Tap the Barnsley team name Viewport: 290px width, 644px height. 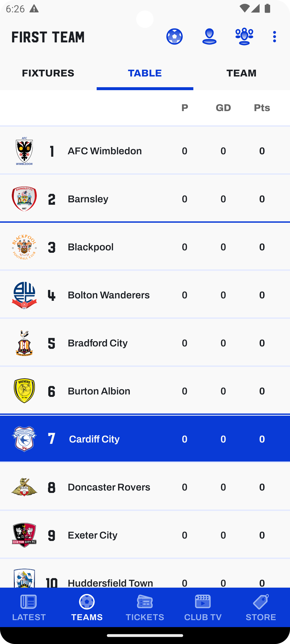88,199
